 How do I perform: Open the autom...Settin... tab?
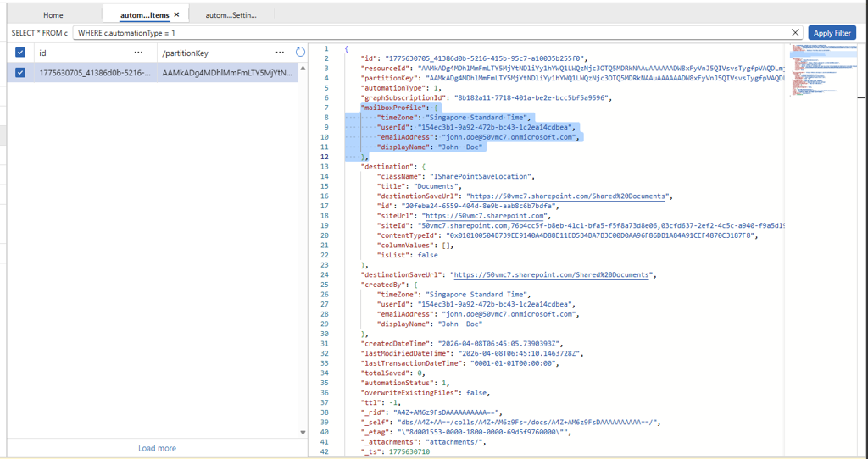pyautogui.click(x=231, y=15)
